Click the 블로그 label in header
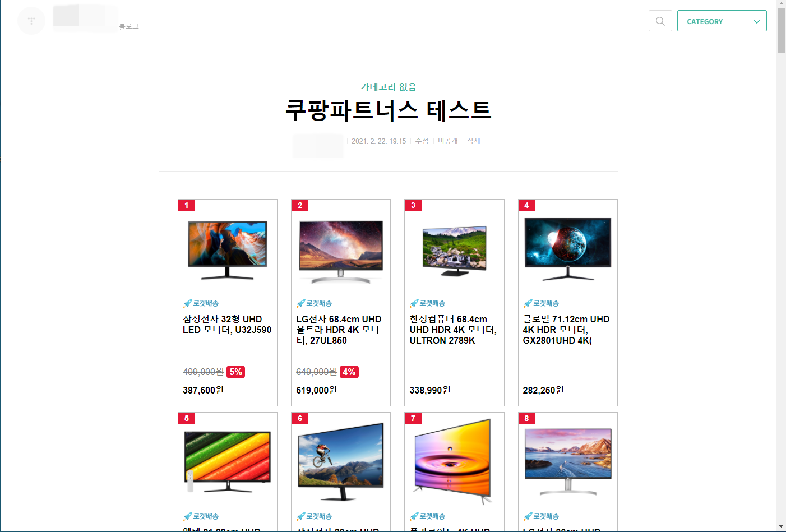 click(129, 26)
